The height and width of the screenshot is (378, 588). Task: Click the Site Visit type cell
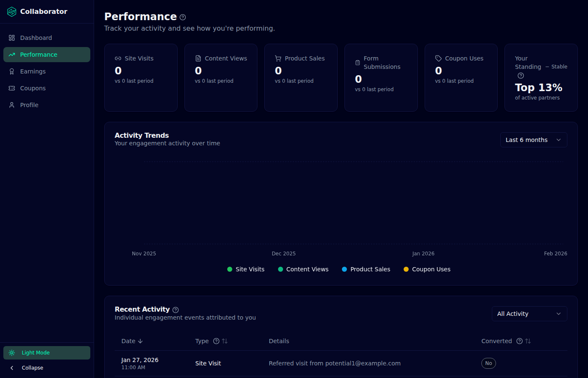coord(208,363)
